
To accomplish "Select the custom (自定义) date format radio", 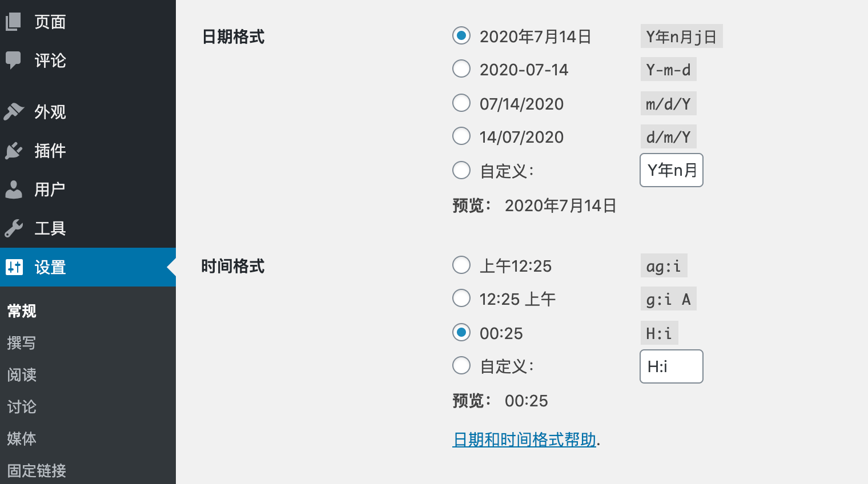I will 461,170.
